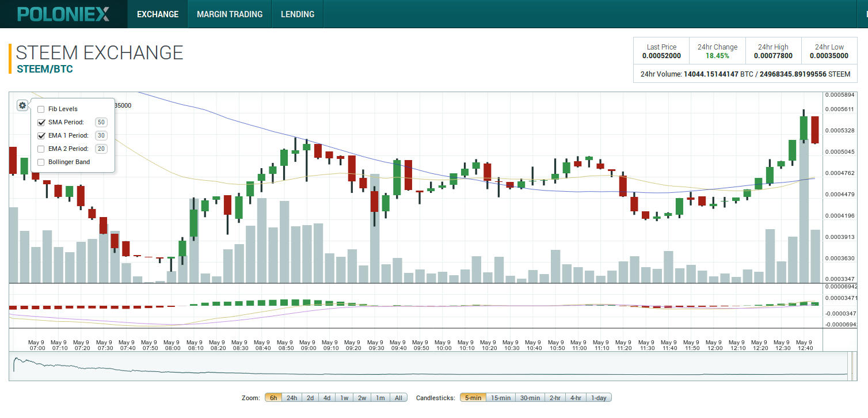Screen dimensions: 868x418
Task: Click the May 9 12:40 time axis label
Action: tap(804, 345)
